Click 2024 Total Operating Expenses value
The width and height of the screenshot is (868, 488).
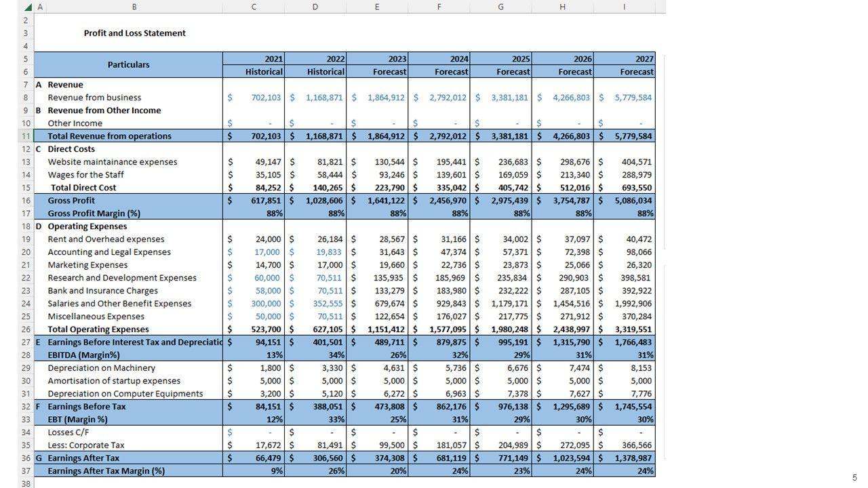click(439, 329)
